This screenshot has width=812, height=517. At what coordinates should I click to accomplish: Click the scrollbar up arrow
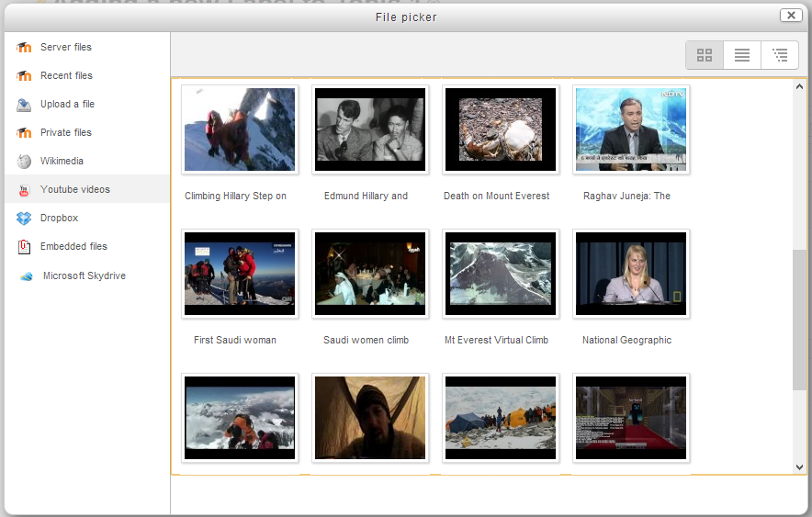click(x=799, y=86)
